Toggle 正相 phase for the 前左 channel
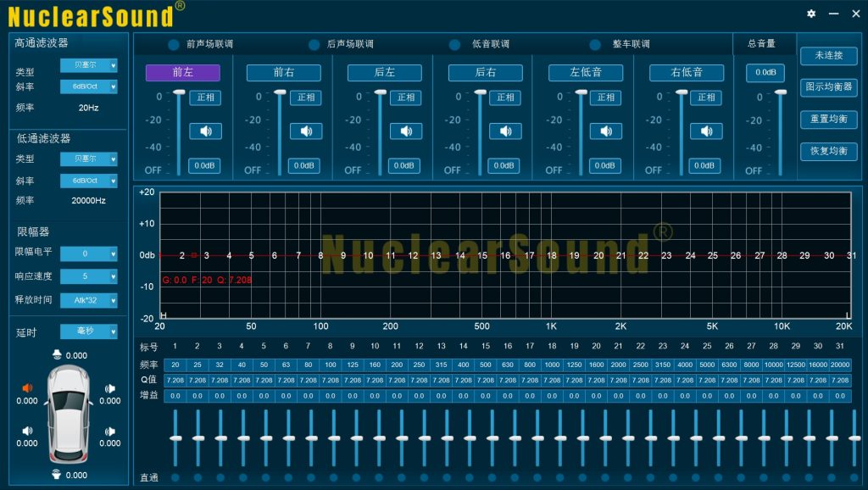This screenshot has width=868, height=490. 205,97
